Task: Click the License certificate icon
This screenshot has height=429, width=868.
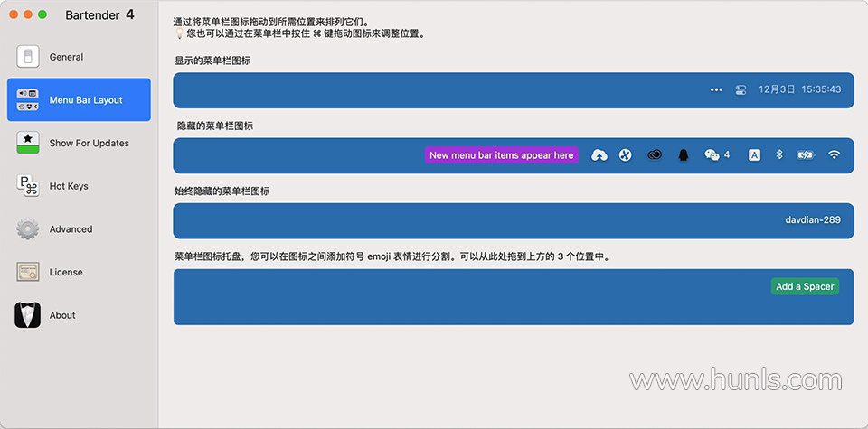Action: coord(28,272)
